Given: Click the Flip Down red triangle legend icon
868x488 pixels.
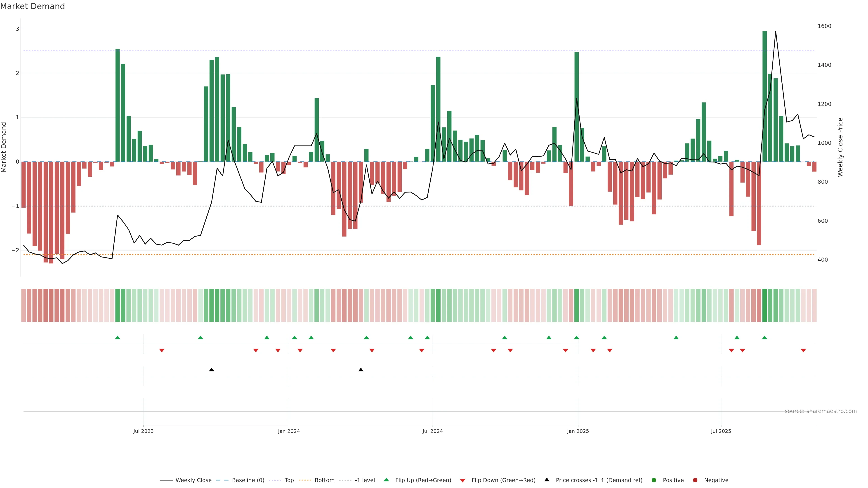Looking at the screenshot, I should 463,480.
